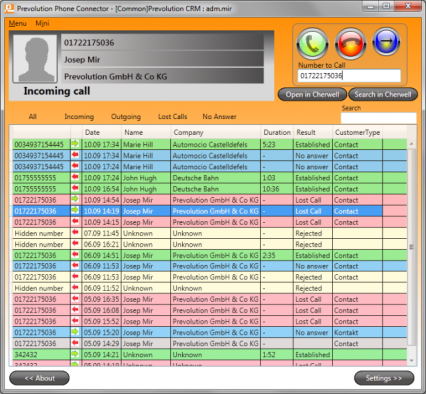Click outgoing arrow icon in 05.09 15:20 row
This screenshot has width=426, height=394.
(x=75, y=331)
